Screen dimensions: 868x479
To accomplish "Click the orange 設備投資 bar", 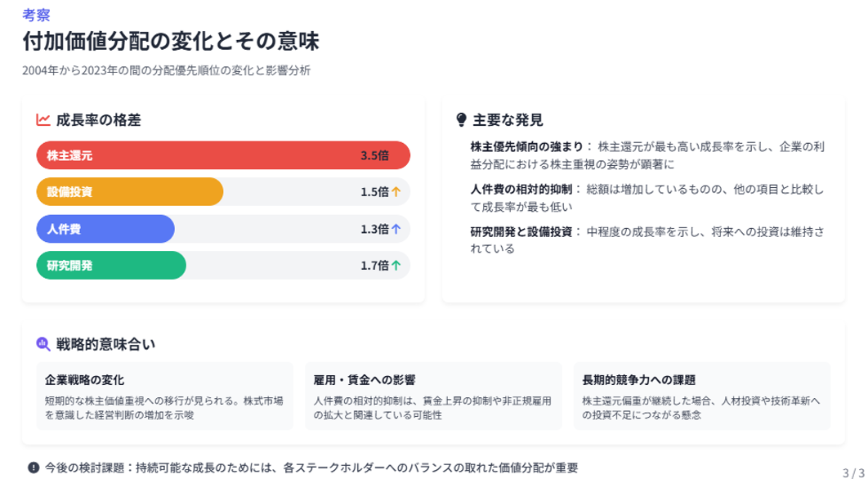I will pyautogui.click(x=130, y=192).
